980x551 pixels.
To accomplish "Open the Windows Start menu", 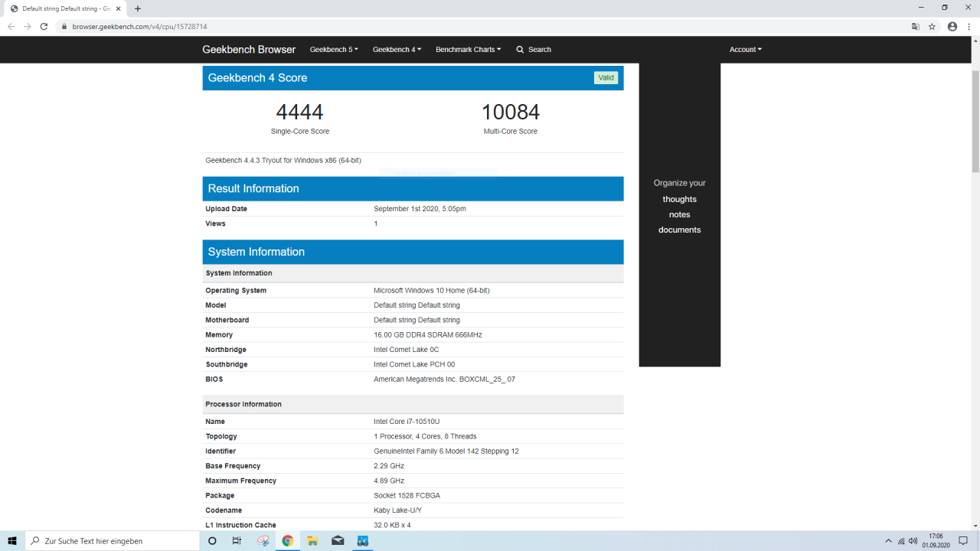I will point(12,541).
